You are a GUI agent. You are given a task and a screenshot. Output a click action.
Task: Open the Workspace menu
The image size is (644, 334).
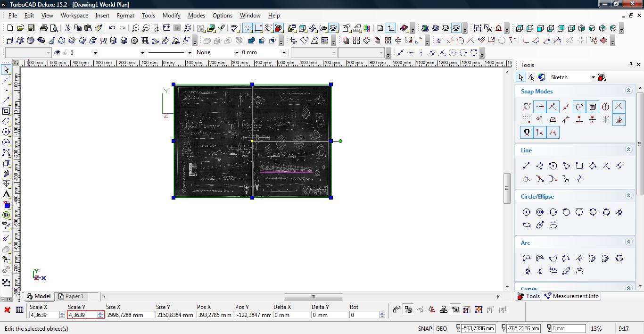tap(74, 15)
